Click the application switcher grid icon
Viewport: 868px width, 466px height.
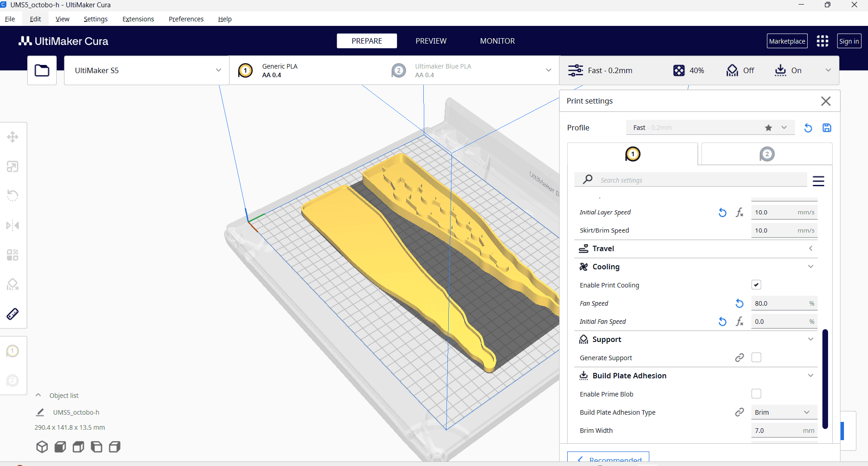(822, 41)
